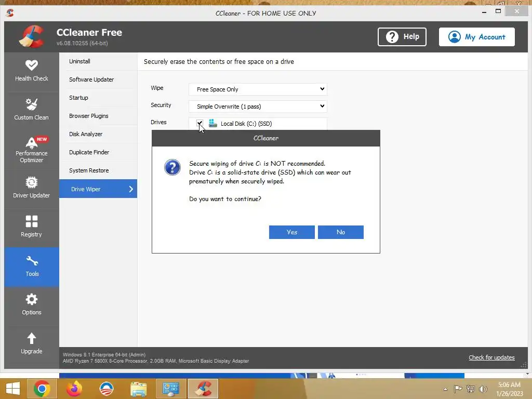This screenshot has height=399, width=532.
Task: Click the network tray icon
Action: [471, 389]
